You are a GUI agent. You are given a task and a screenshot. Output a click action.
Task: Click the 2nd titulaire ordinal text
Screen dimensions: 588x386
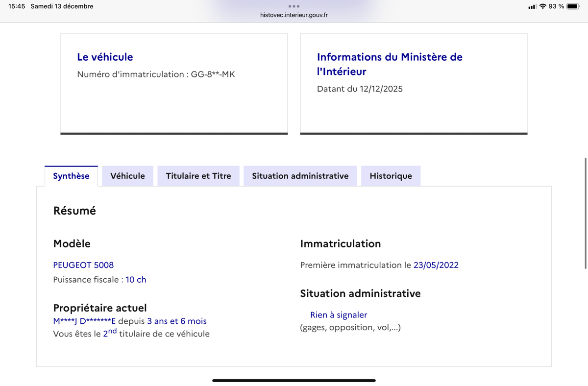click(110, 333)
